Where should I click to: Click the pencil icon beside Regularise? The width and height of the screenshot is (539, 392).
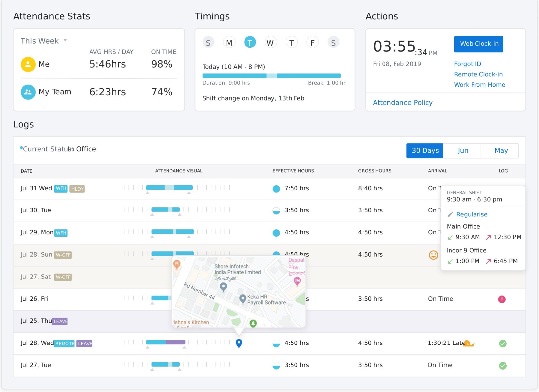451,214
